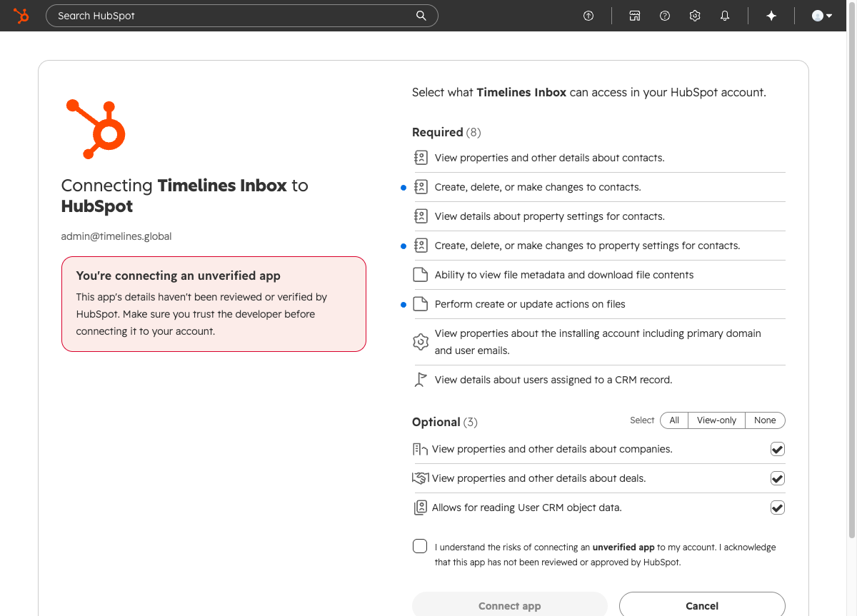Uncheck deals details access checkbox
The width and height of the screenshot is (857, 616).
point(778,478)
